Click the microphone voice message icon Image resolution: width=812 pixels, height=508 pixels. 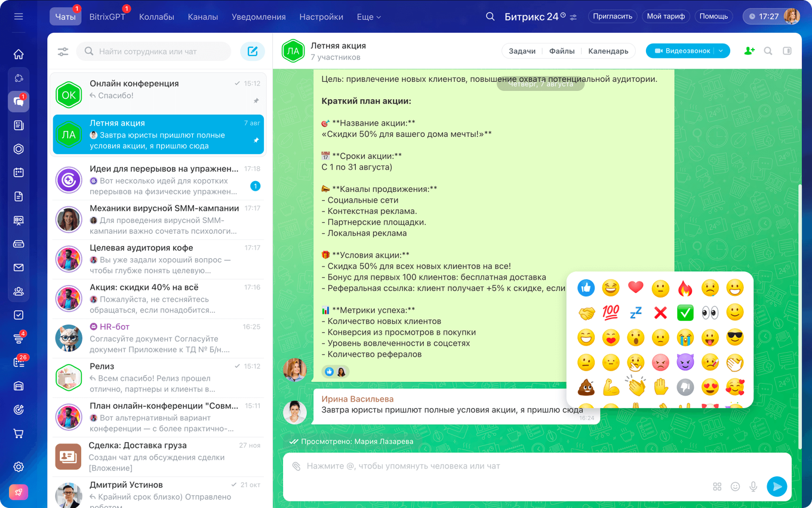pyautogui.click(x=753, y=486)
